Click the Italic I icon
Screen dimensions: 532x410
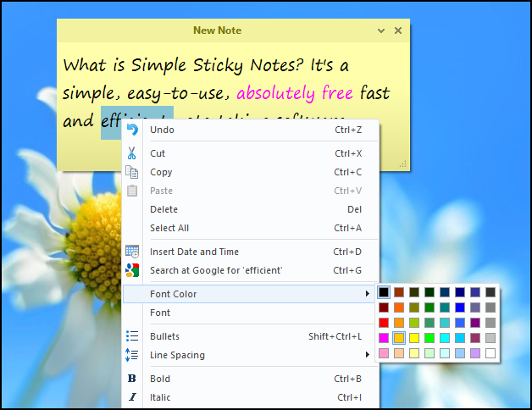(x=132, y=397)
